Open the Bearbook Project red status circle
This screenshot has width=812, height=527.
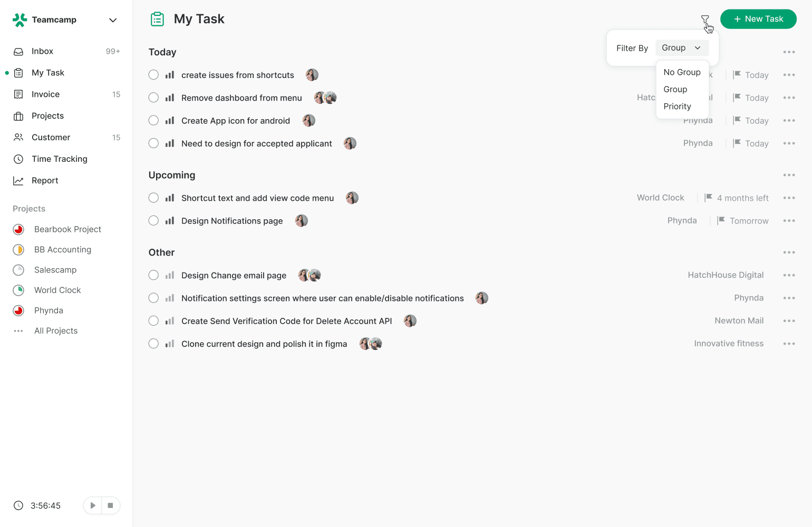pyautogui.click(x=18, y=229)
